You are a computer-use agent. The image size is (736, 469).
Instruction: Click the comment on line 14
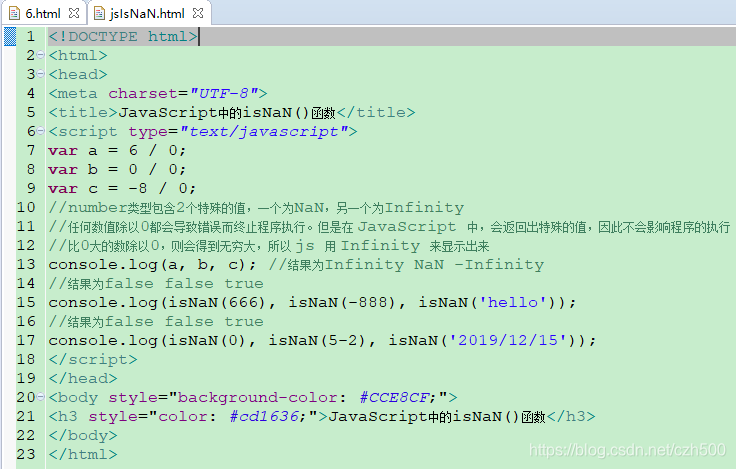(156, 284)
